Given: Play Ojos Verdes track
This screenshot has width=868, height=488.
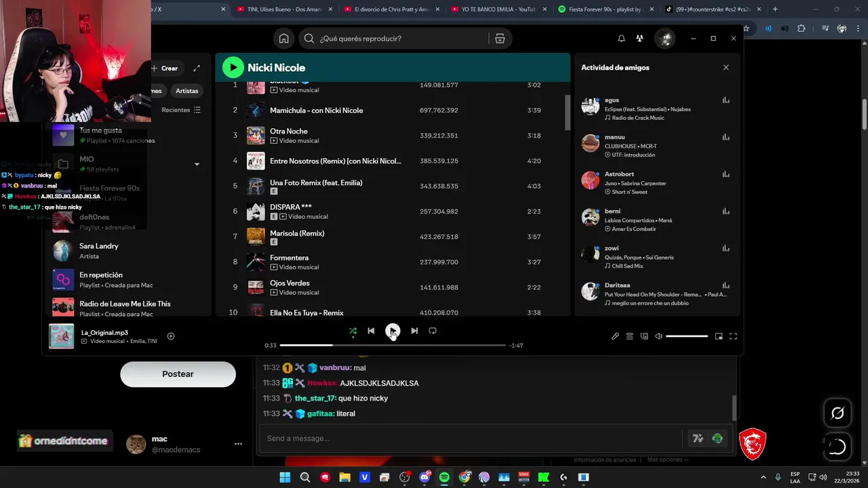Looking at the screenshot, I should pyautogui.click(x=393, y=287).
